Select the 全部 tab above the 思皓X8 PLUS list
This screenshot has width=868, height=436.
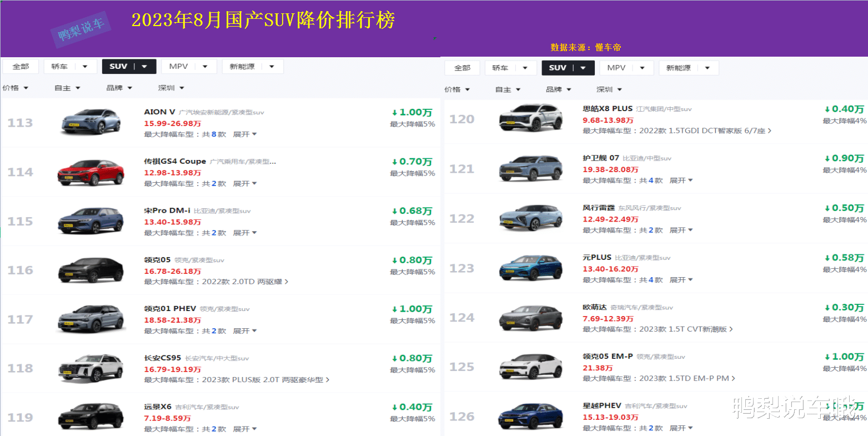463,68
